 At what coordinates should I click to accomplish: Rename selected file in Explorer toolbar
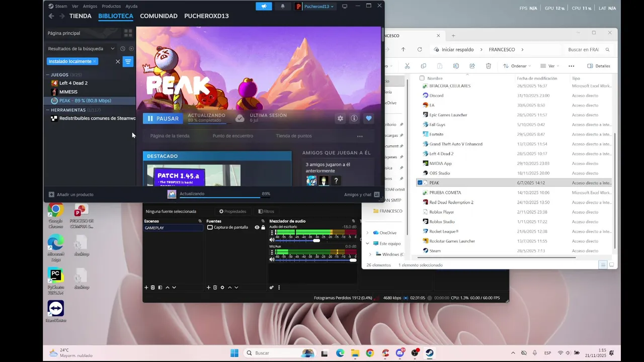(456, 66)
